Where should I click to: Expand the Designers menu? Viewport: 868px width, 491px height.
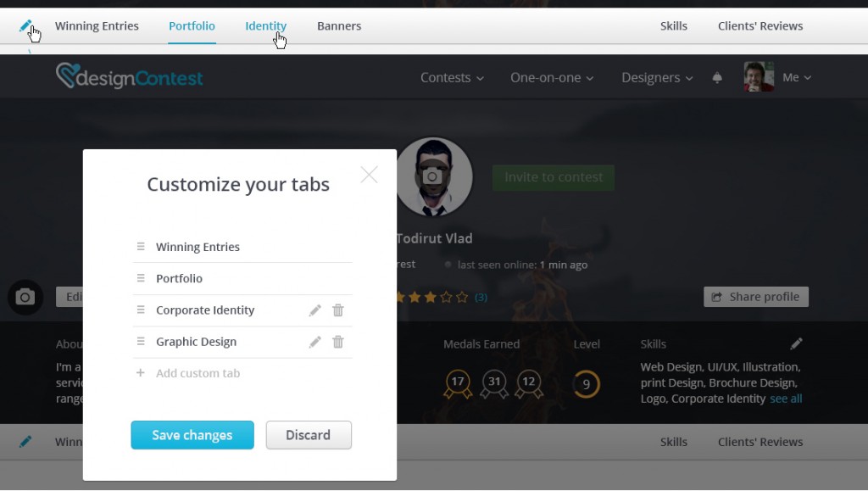[657, 78]
